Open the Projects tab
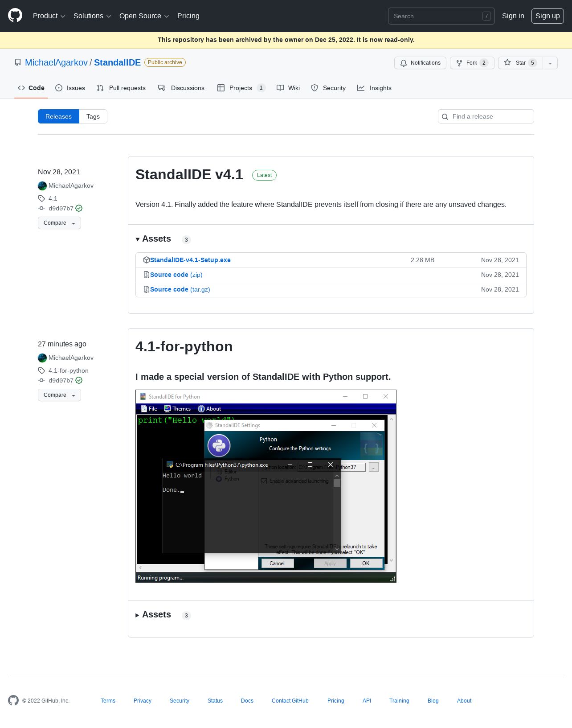Image resolution: width=572 pixels, height=728 pixels. point(241,88)
